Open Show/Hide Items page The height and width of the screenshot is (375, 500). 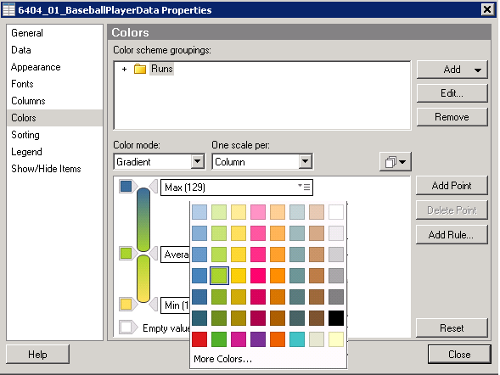[46, 169]
